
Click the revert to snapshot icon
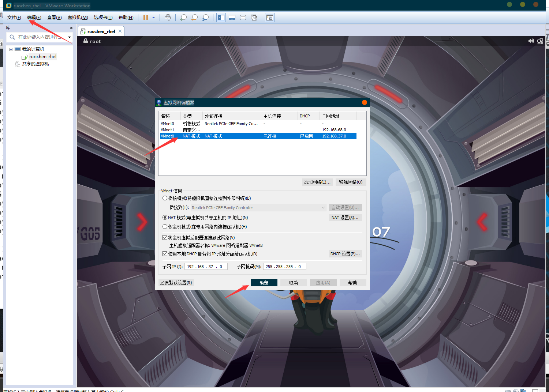pyautogui.click(x=194, y=18)
